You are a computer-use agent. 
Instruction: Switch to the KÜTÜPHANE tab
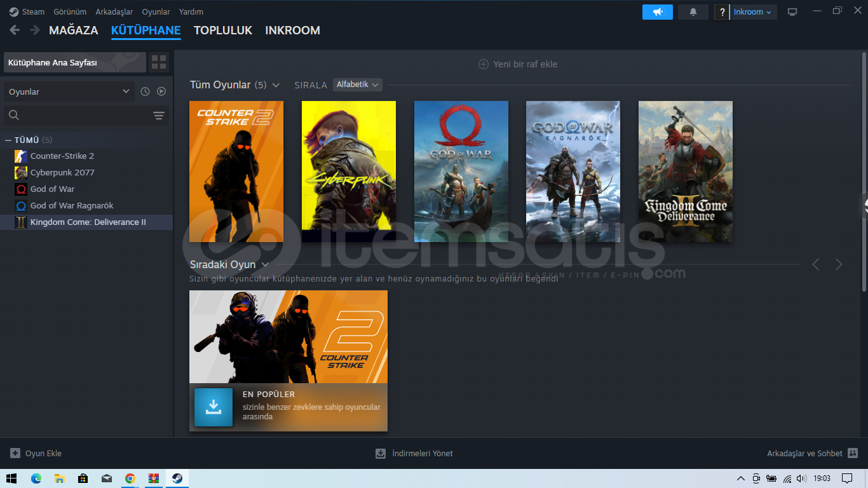(146, 30)
